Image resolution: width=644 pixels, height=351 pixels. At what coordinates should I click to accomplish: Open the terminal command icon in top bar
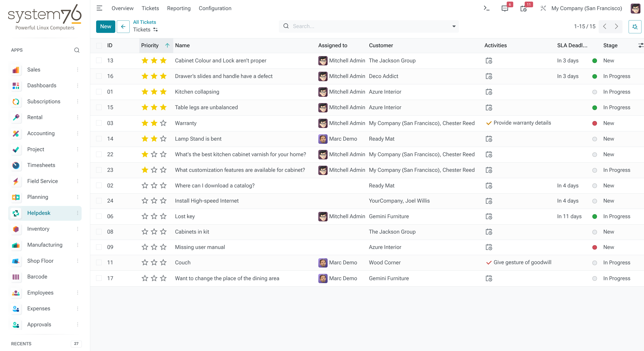[487, 8]
